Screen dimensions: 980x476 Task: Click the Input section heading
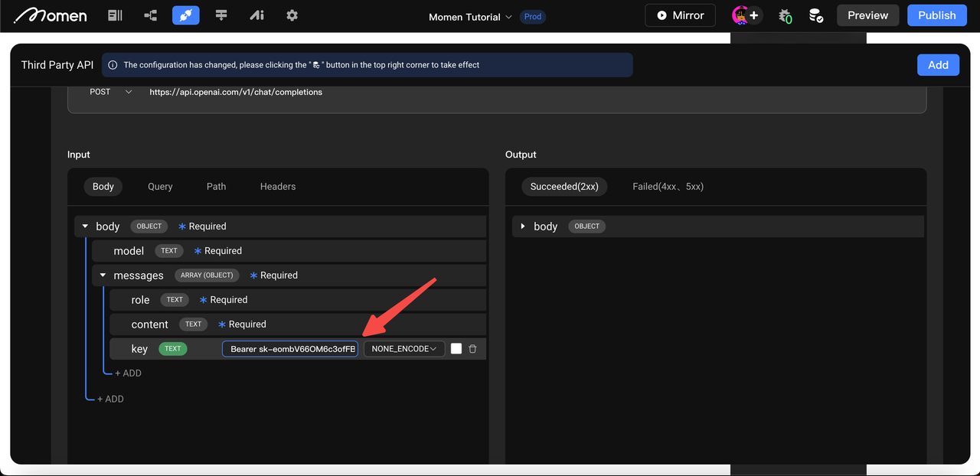tap(79, 155)
